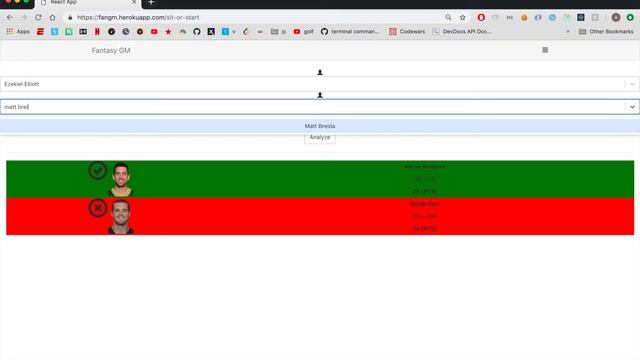640x360 pixels.
Task: Bookmark this page with the star icon
Action: click(x=462, y=17)
